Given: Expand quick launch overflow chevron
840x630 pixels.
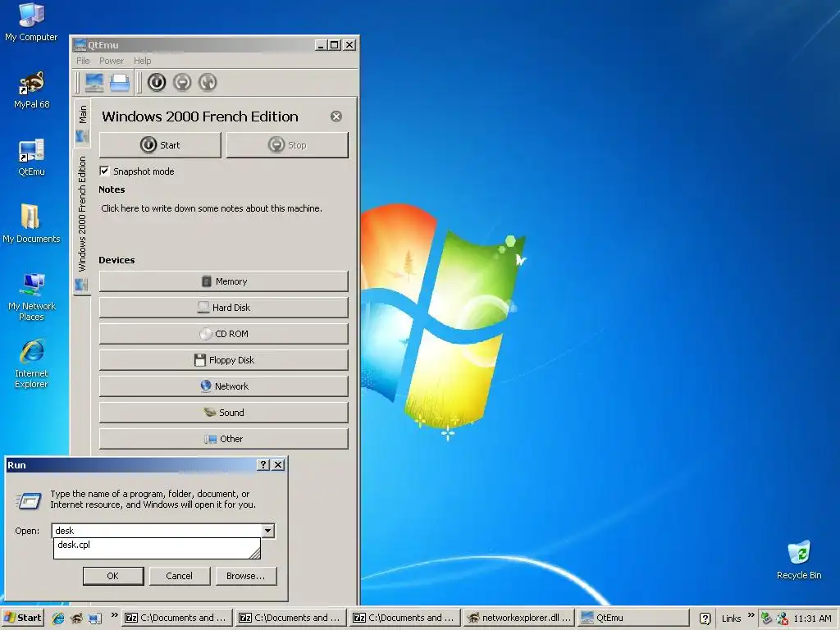Looking at the screenshot, I should (114, 615).
